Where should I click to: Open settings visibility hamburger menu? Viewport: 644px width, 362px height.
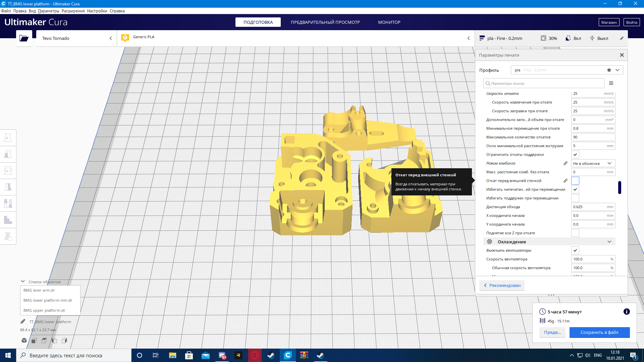tap(611, 83)
